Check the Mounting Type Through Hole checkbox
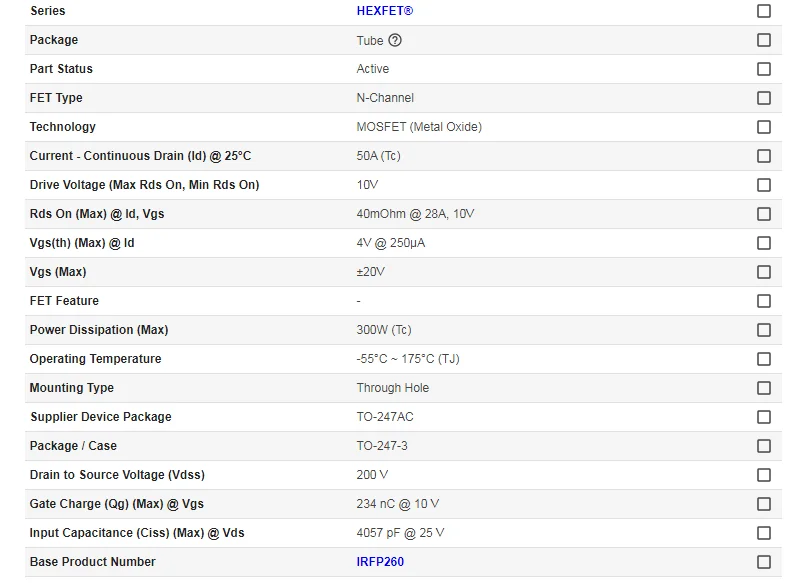The height and width of the screenshot is (583, 789). click(x=764, y=388)
